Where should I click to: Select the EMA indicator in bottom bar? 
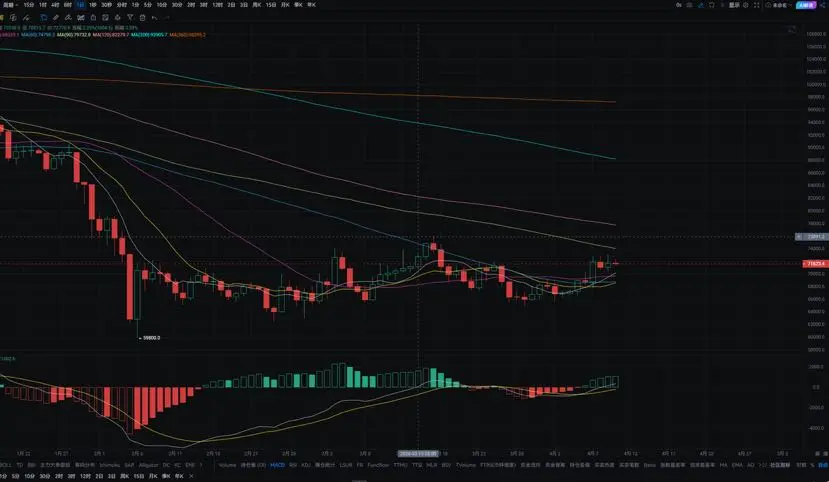pyautogui.click(x=737, y=465)
